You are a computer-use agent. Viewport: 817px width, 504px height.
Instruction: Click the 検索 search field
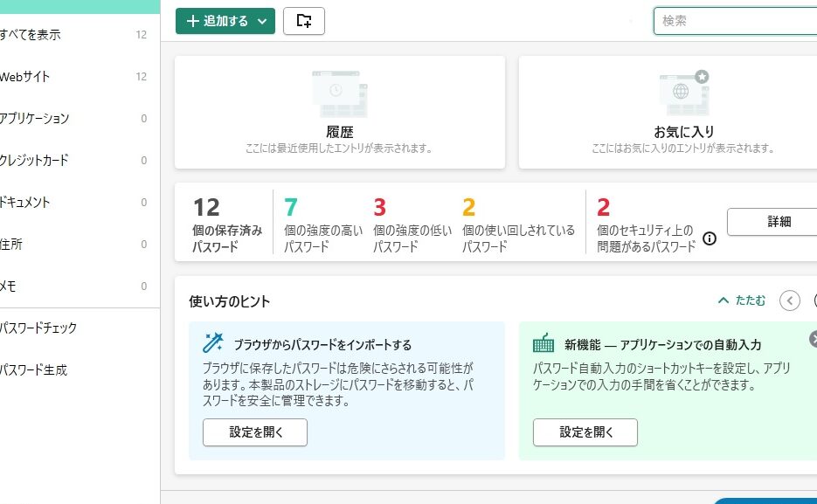tap(734, 21)
